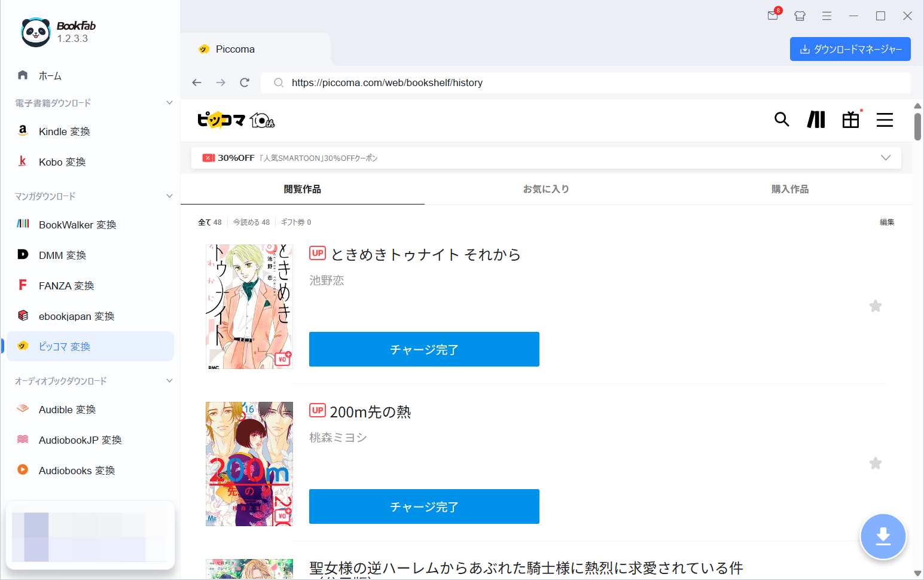Select ebookjapan 変換 in sidebar
Viewport: 924px width, 580px height.
pos(90,316)
